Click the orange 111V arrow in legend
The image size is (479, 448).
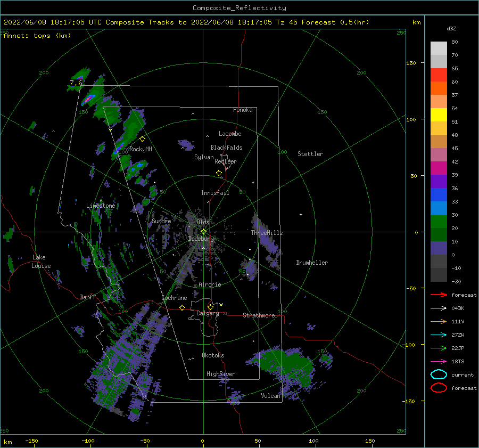click(439, 321)
